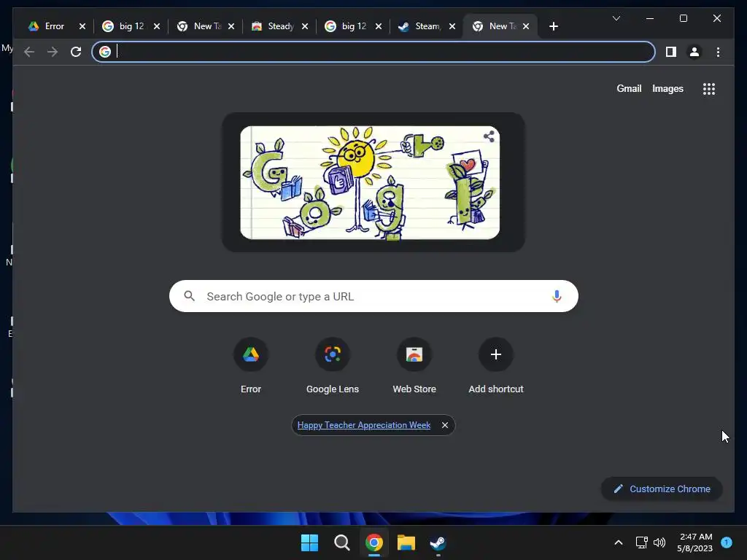This screenshot has width=747, height=560.
Task: Open the clock and calendar flyout
Action: (695, 542)
